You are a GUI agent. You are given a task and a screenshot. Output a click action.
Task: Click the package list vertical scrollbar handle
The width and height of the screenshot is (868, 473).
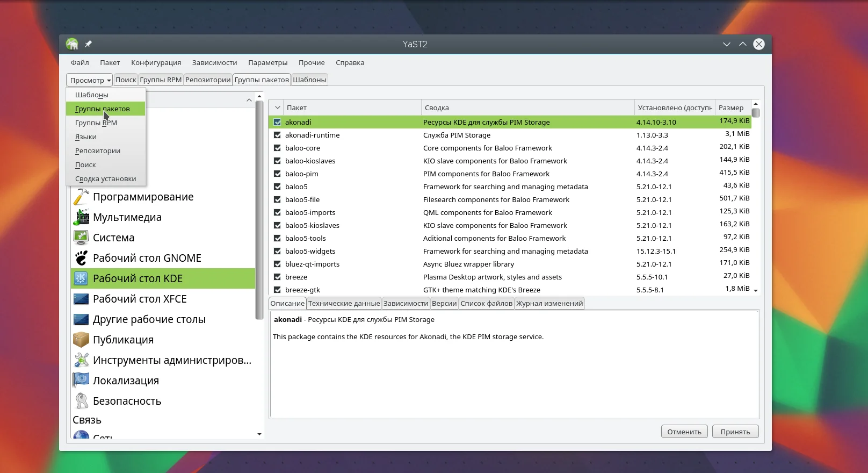[x=756, y=113]
